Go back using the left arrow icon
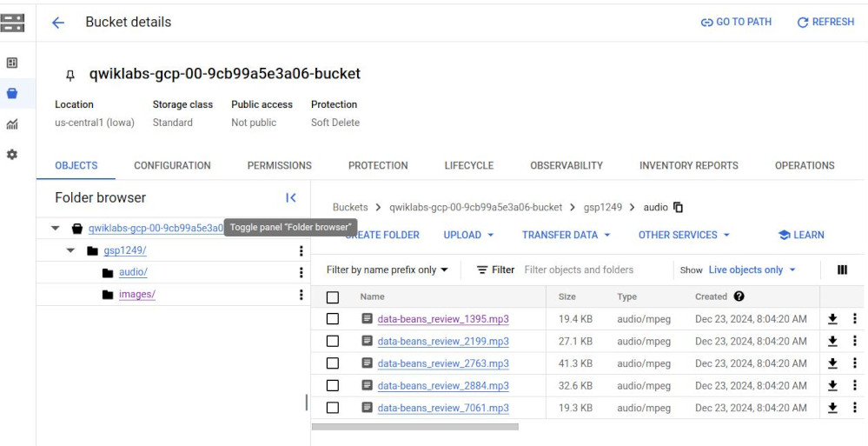Image resolution: width=868 pixels, height=446 pixels. [x=57, y=22]
